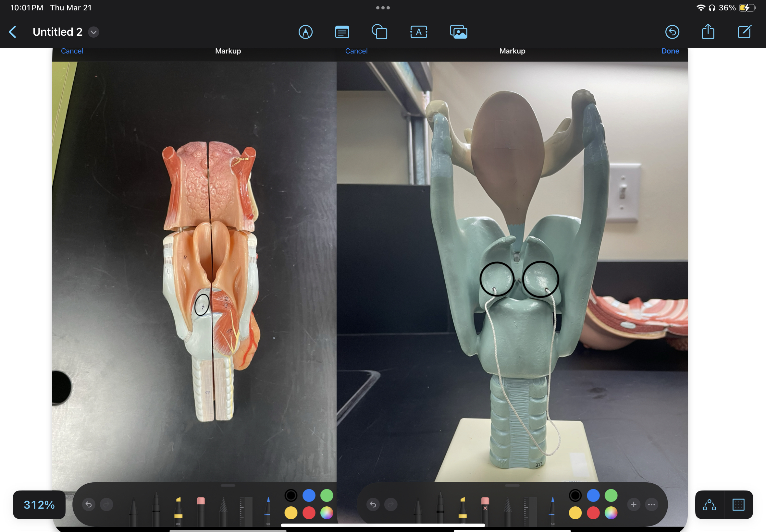
Task: Choose black color in left Markup toolbar
Action: [291, 495]
